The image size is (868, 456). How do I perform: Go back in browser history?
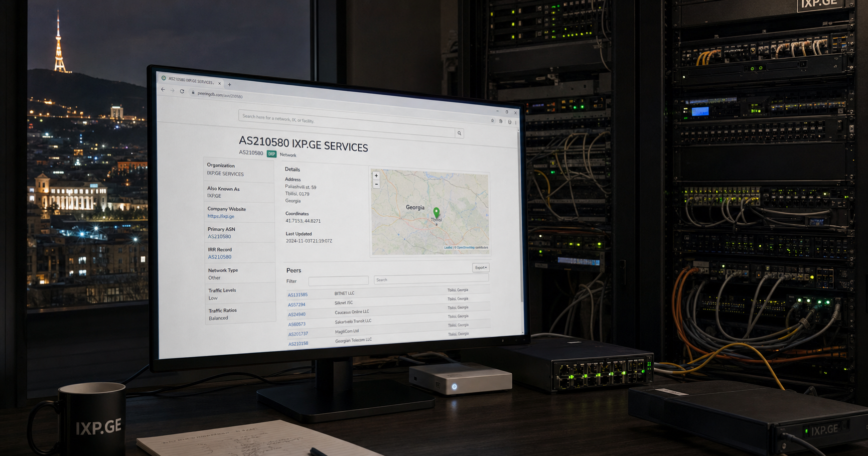click(x=163, y=90)
